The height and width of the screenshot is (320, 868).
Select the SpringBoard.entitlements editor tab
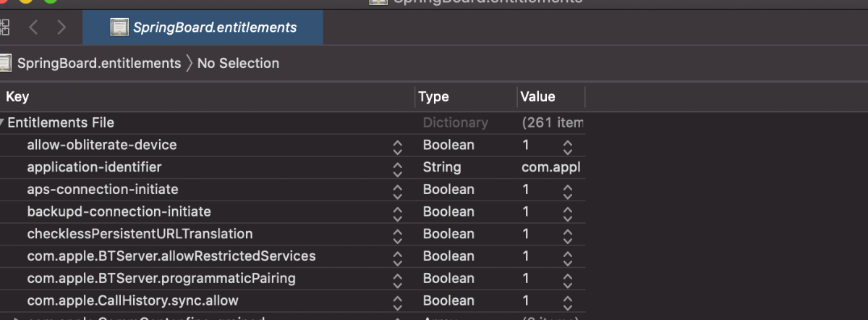pyautogui.click(x=203, y=28)
